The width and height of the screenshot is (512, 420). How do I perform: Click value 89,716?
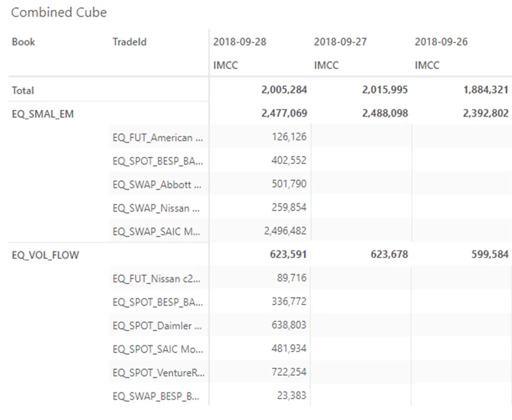(x=292, y=277)
